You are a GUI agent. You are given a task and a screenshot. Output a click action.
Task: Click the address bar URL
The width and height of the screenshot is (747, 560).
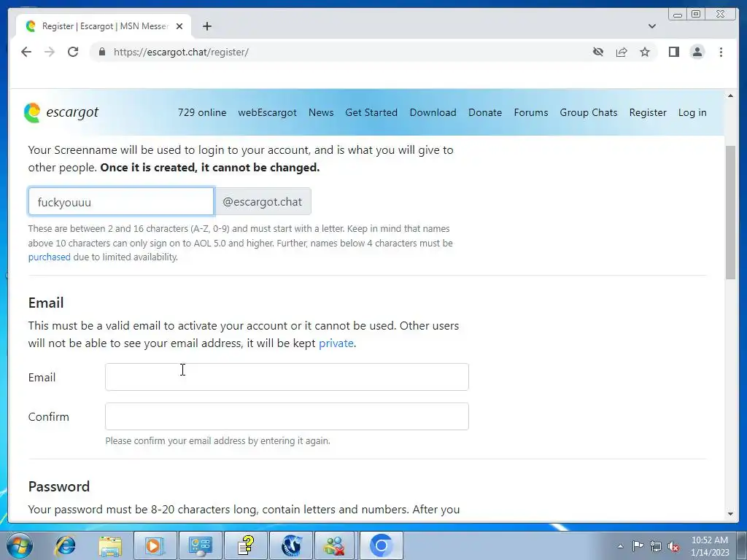[181, 52]
